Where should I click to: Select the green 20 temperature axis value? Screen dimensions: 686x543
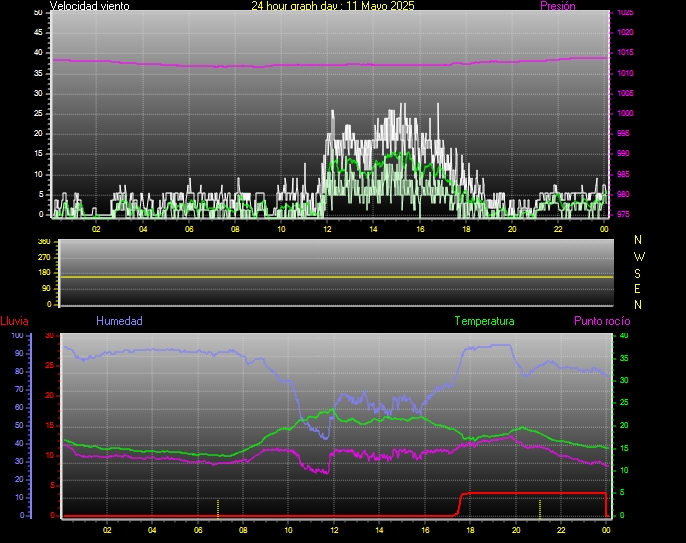624,426
